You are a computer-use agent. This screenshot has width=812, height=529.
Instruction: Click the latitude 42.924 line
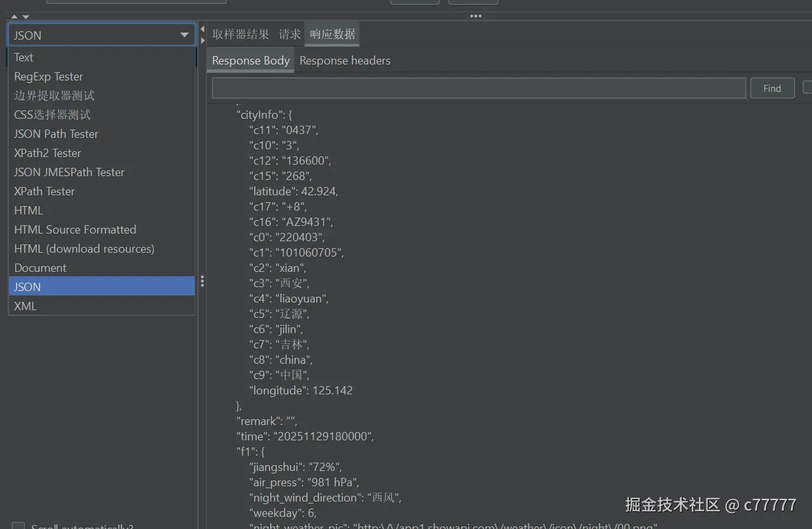coord(294,191)
